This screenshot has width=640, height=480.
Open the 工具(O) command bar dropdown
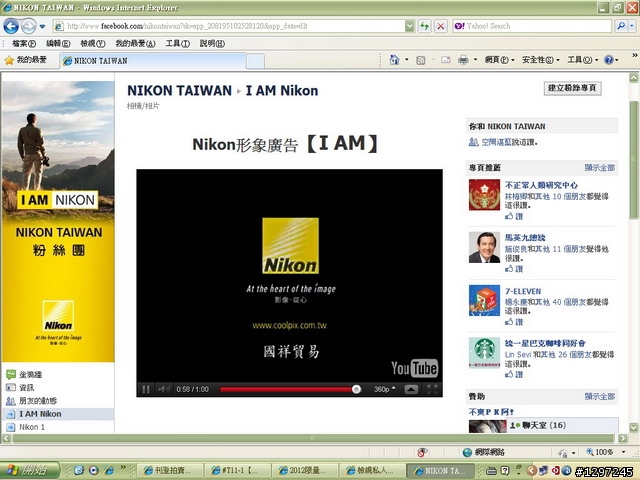coord(583,60)
